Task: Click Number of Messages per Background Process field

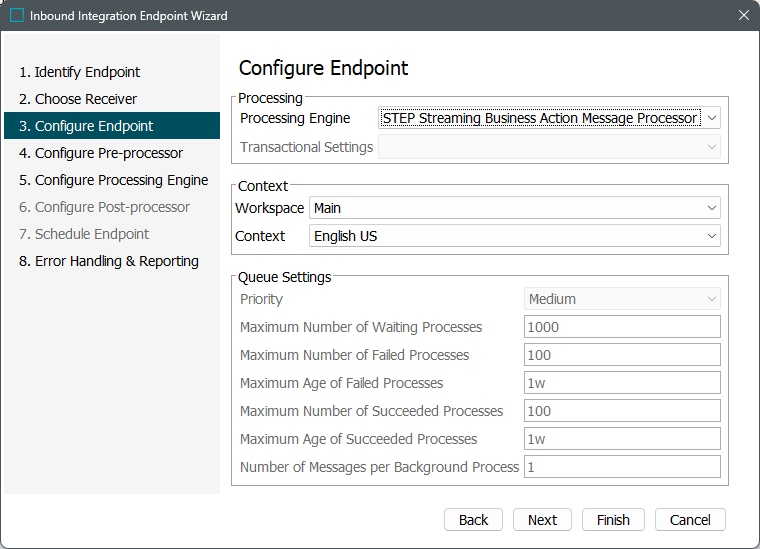Action: (621, 467)
